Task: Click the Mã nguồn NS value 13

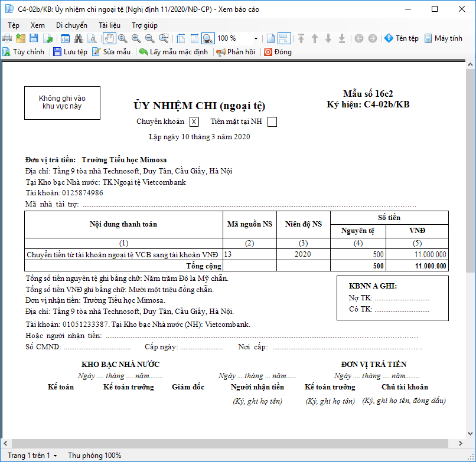Action: [228, 254]
